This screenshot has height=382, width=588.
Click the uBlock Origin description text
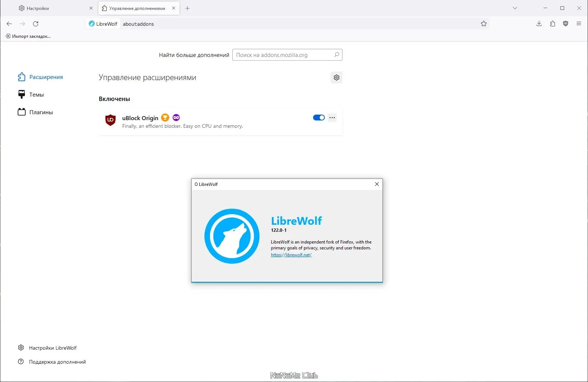click(x=182, y=126)
